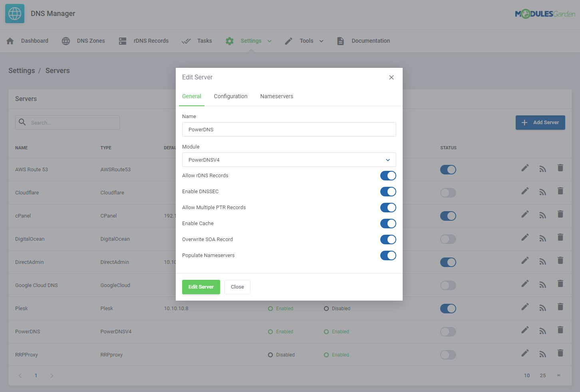Click the green Edit Server button
The width and height of the screenshot is (580, 392).
(x=201, y=287)
